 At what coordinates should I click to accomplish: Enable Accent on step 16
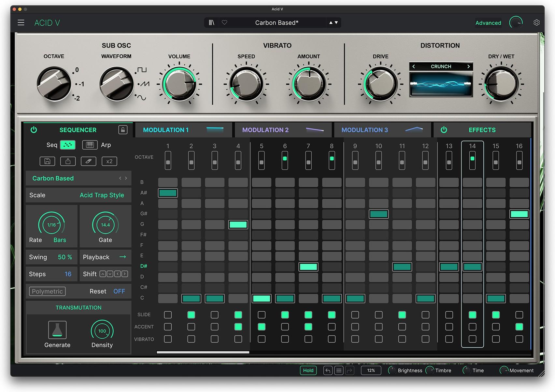[519, 327]
